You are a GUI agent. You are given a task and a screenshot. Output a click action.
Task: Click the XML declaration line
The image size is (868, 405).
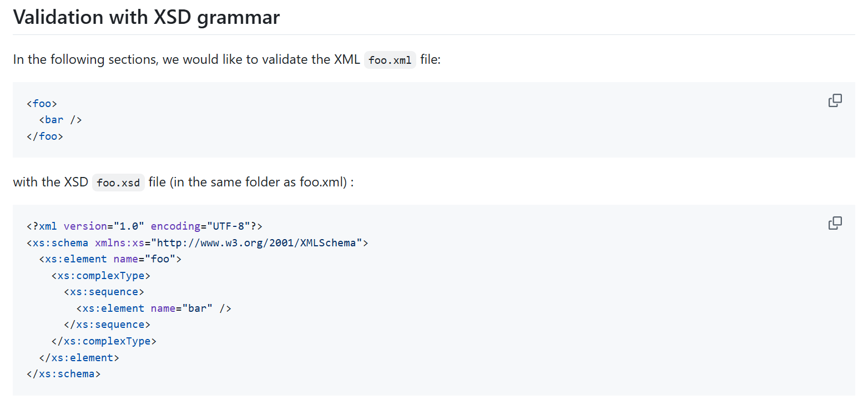(x=144, y=226)
